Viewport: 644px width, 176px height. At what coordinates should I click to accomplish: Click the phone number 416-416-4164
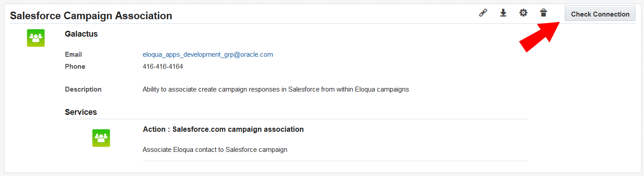pyautogui.click(x=163, y=67)
